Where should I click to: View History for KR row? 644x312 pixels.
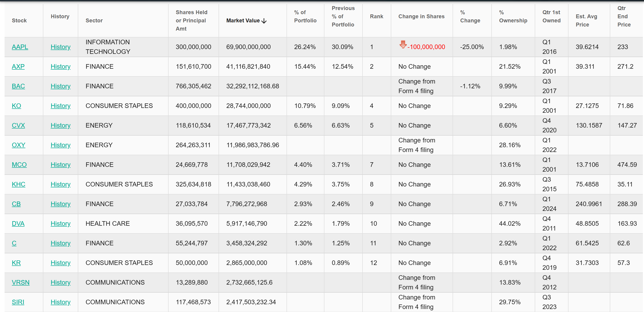[60, 263]
